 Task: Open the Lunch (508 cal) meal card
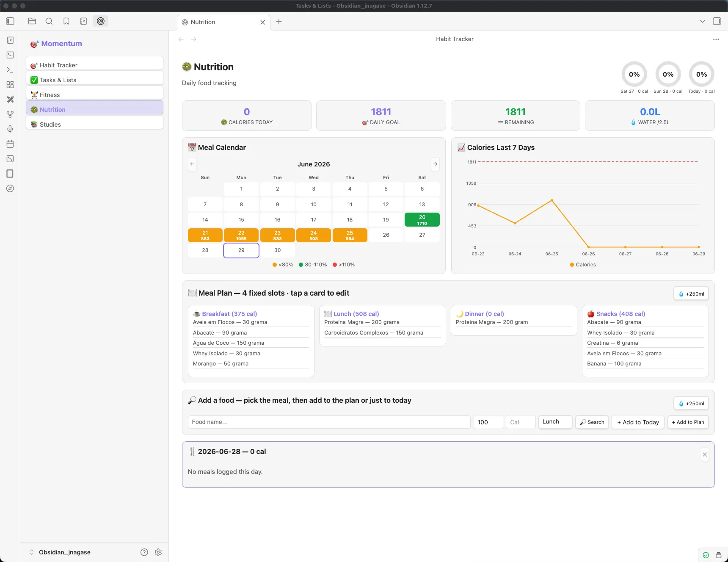coord(383,325)
